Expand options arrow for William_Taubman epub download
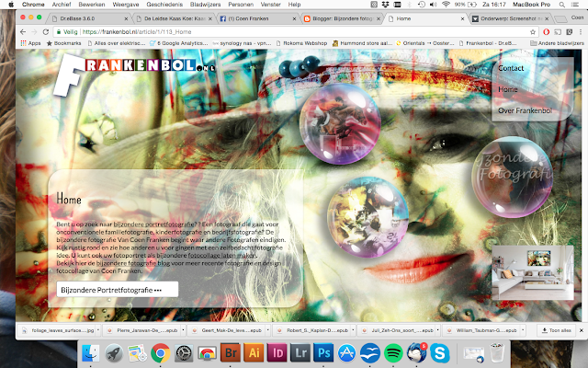The width and height of the screenshot is (588, 368). (523, 330)
